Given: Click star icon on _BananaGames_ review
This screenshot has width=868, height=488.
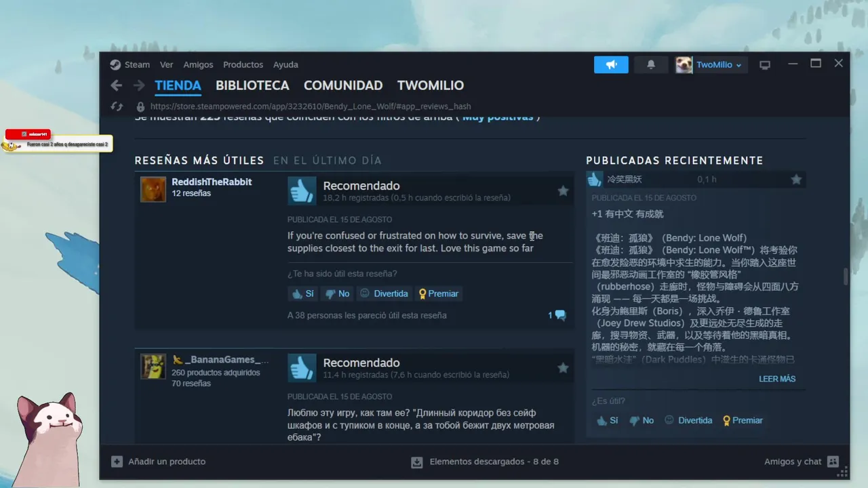Looking at the screenshot, I should tap(563, 368).
